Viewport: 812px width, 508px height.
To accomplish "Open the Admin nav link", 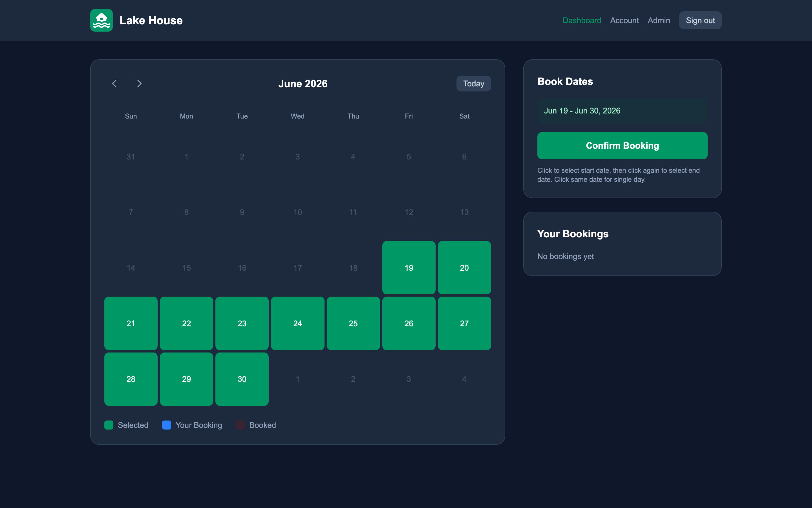I will [659, 20].
